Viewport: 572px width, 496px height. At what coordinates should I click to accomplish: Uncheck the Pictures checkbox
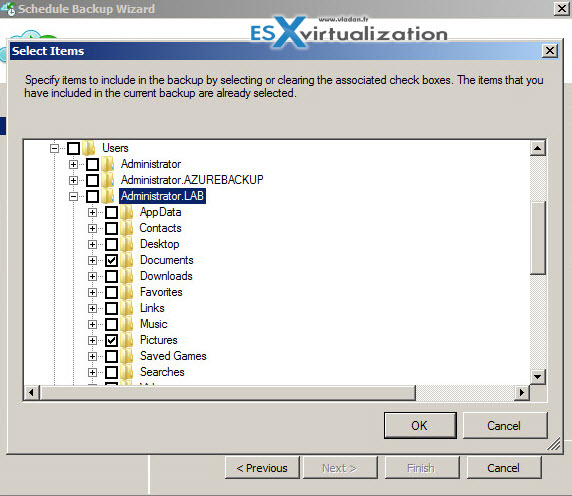coord(111,340)
